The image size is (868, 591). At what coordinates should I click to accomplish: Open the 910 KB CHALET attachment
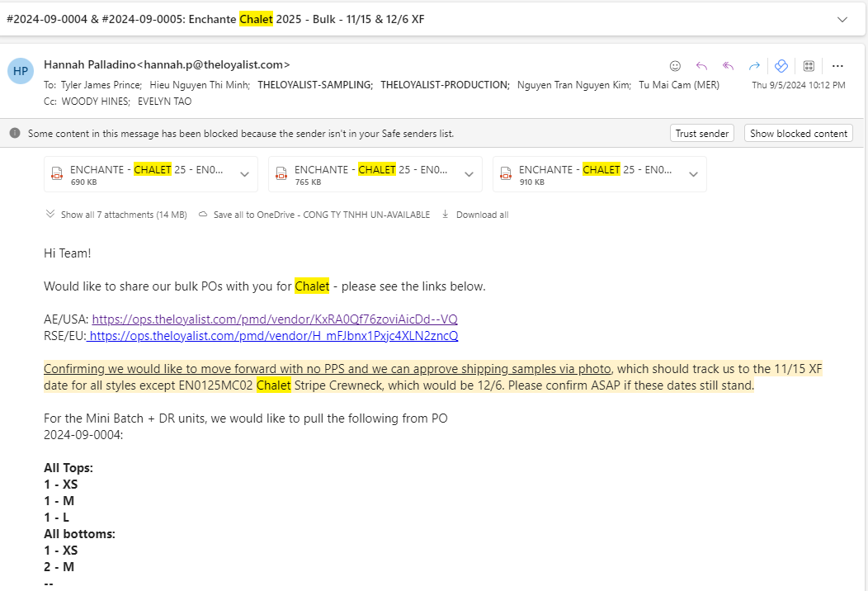(x=600, y=174)
